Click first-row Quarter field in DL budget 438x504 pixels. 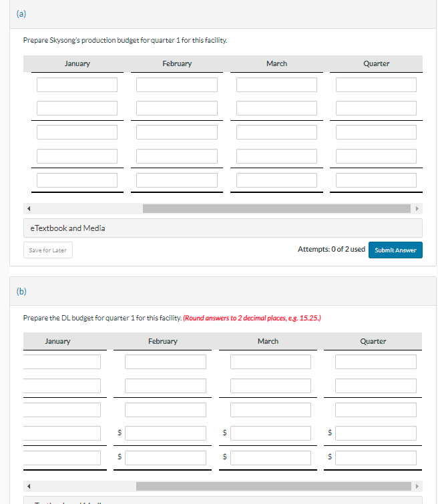pos(376,362)
